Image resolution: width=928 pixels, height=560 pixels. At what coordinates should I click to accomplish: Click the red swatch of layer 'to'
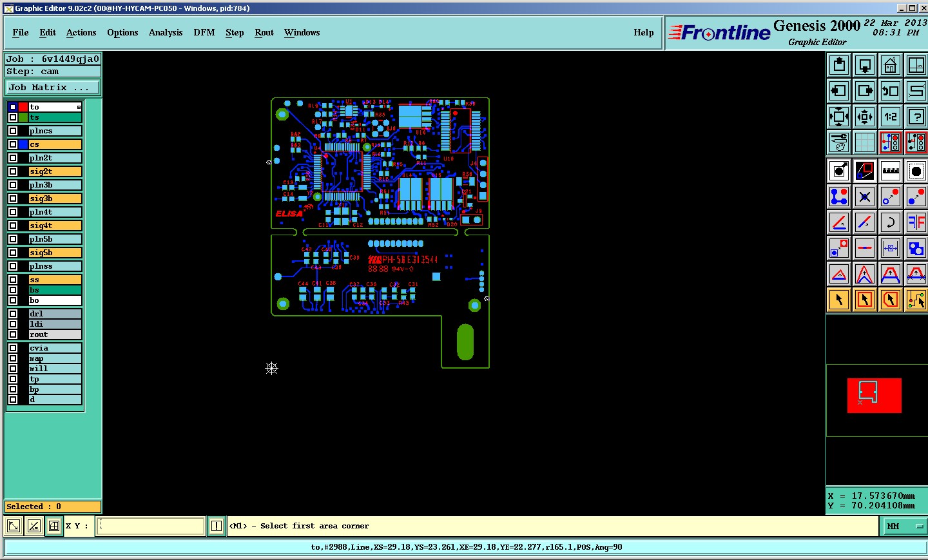click(x=23, y=107)
